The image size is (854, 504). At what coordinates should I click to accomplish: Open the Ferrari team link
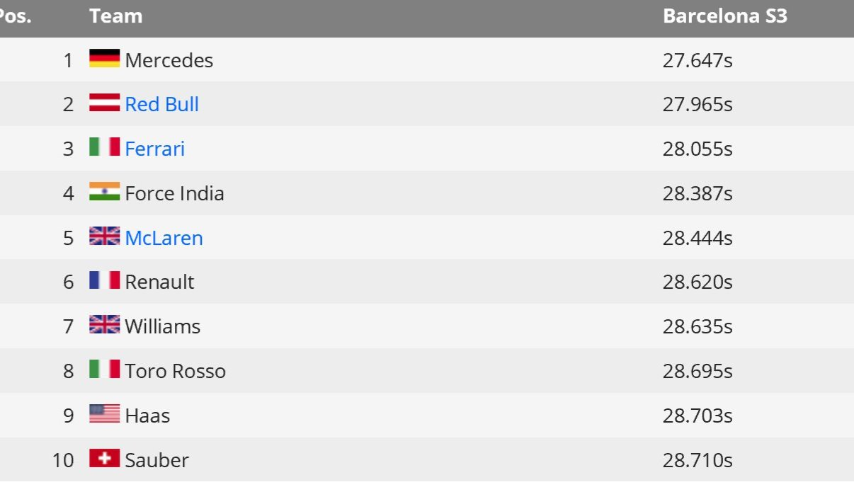click(154, 149)
